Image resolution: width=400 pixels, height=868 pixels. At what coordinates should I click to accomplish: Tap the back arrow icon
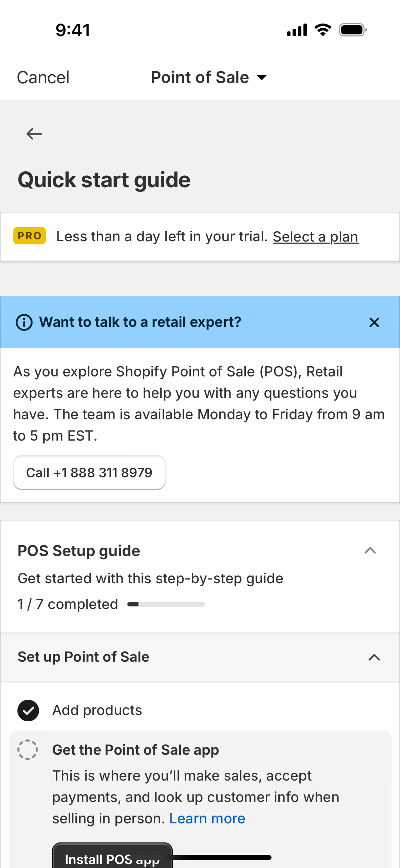click(34, 134)
